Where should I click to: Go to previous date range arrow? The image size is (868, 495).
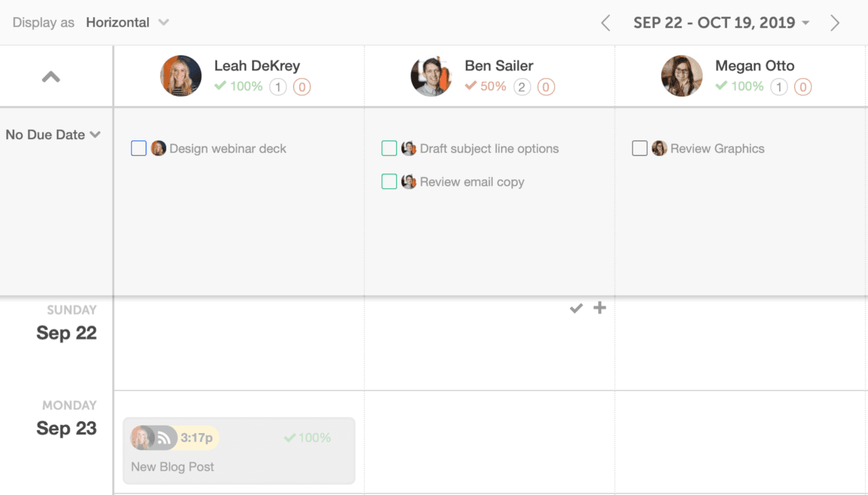tap(606, 23)
